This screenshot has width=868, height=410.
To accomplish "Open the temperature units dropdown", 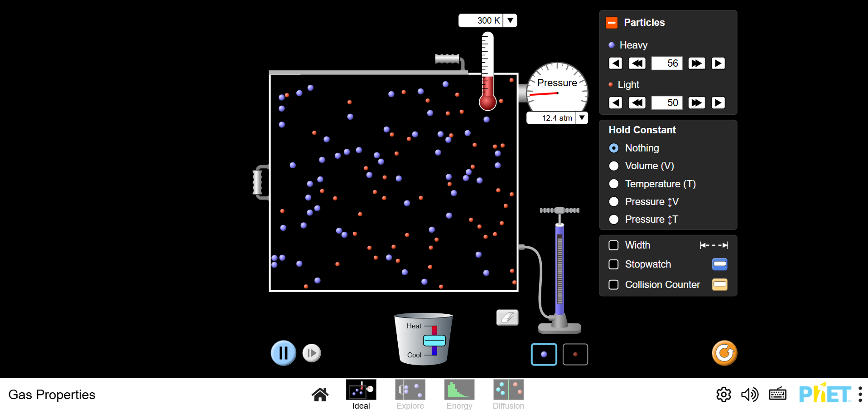I will pyautogui.click(x=510, y=20).
